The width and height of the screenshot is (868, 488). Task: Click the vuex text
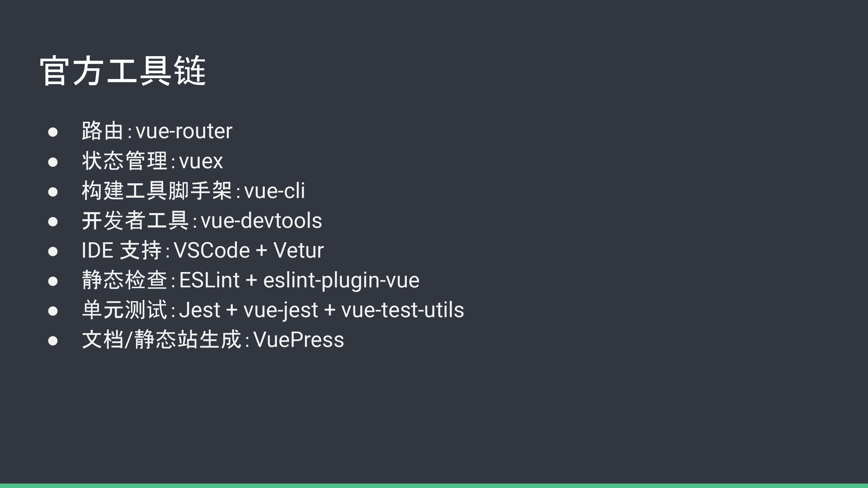tap(201, 161)
